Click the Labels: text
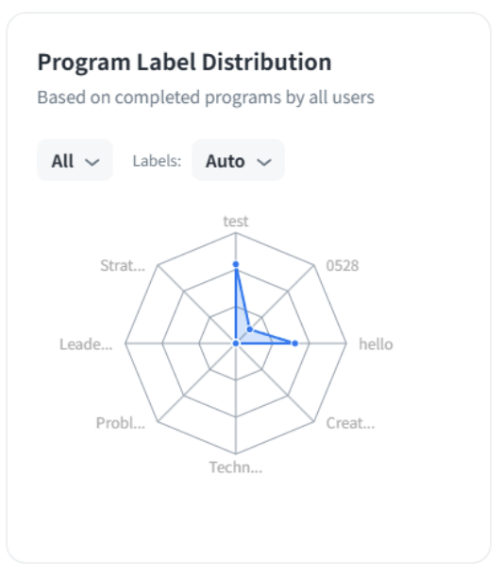The image size is (500, 572). (157, 161)
